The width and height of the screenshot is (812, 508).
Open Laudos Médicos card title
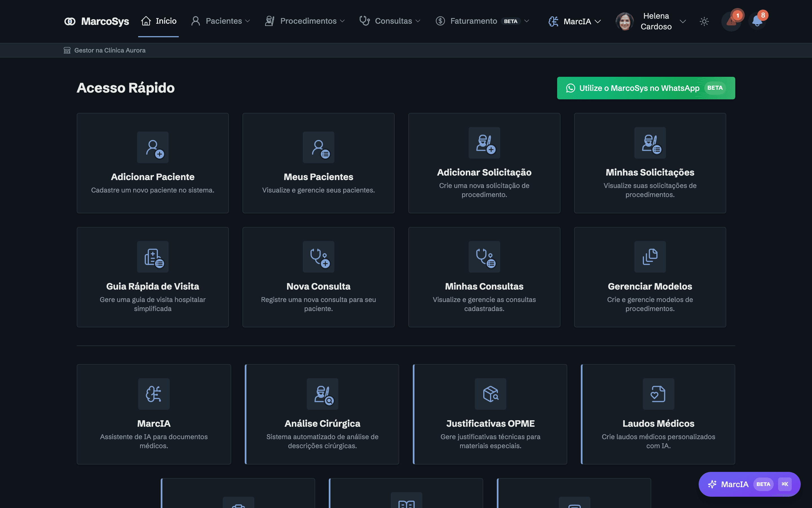658,423
